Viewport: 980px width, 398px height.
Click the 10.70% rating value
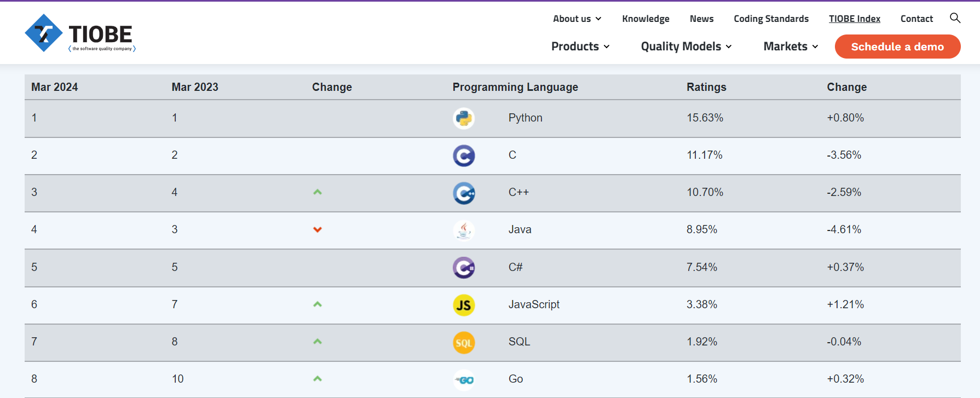[x=705, y=192]
